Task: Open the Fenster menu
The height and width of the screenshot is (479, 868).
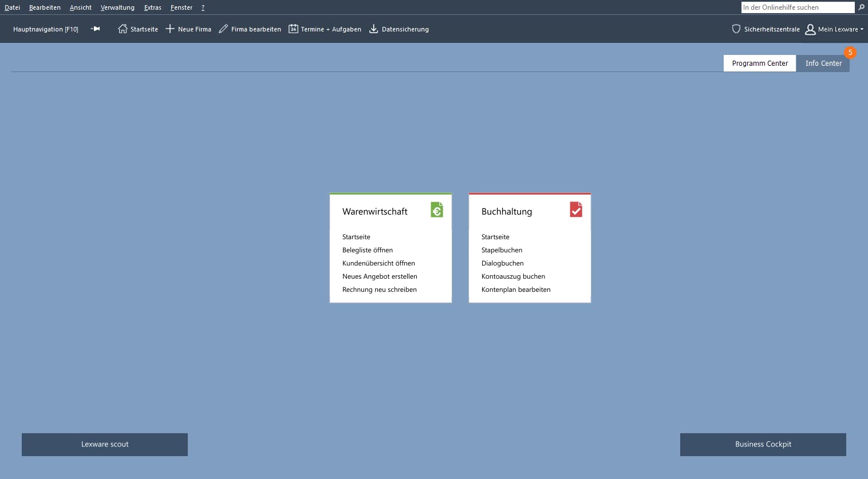Action: [182, 7]
